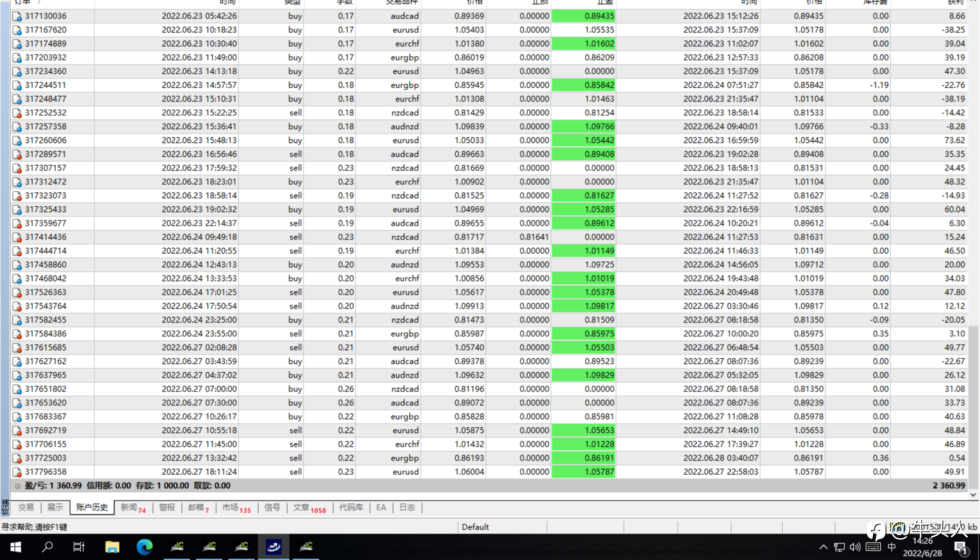Click order icon for 317289571
The image size is (980, 560).
[17, 154]
